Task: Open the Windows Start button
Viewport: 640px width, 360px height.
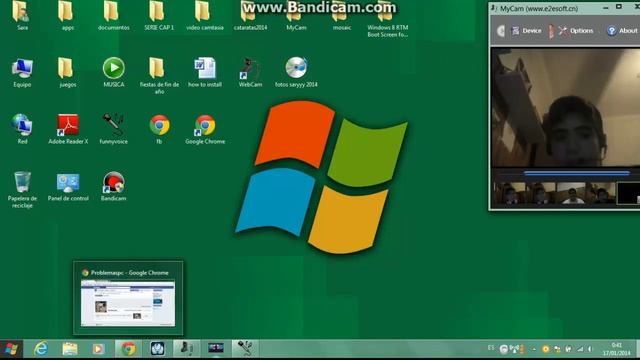Action: coord(11,349)
